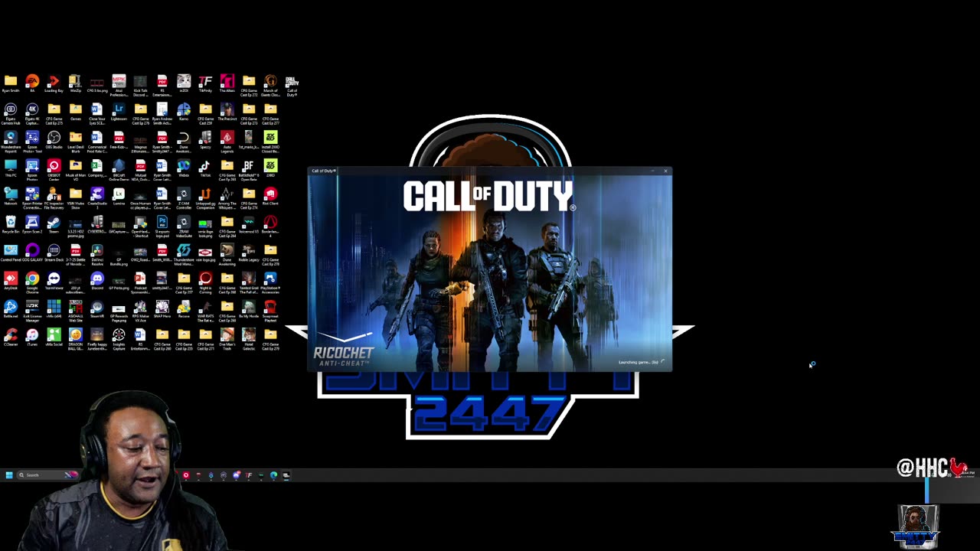Open the Battlefield 6 Open Beta shortcut
Viewport: 980px width, 551px height.
tap(248, 171)
